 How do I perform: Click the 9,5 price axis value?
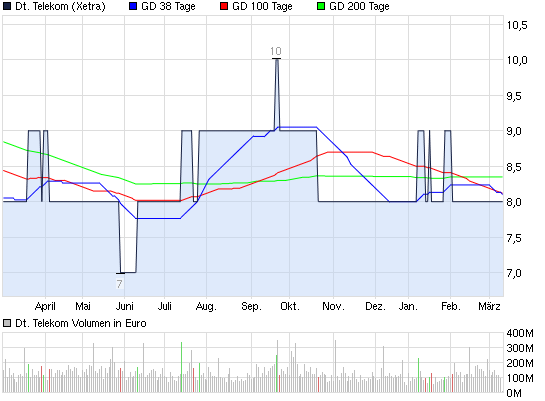tap(514, 96)
